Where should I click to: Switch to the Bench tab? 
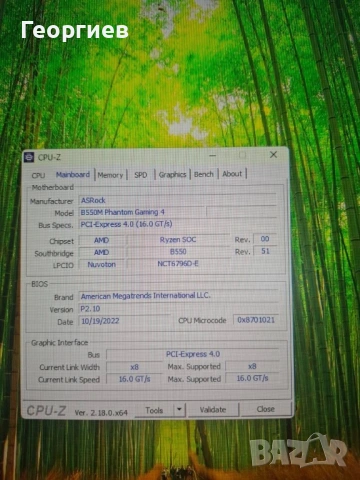pyautogui.click(x=204, y=174)
